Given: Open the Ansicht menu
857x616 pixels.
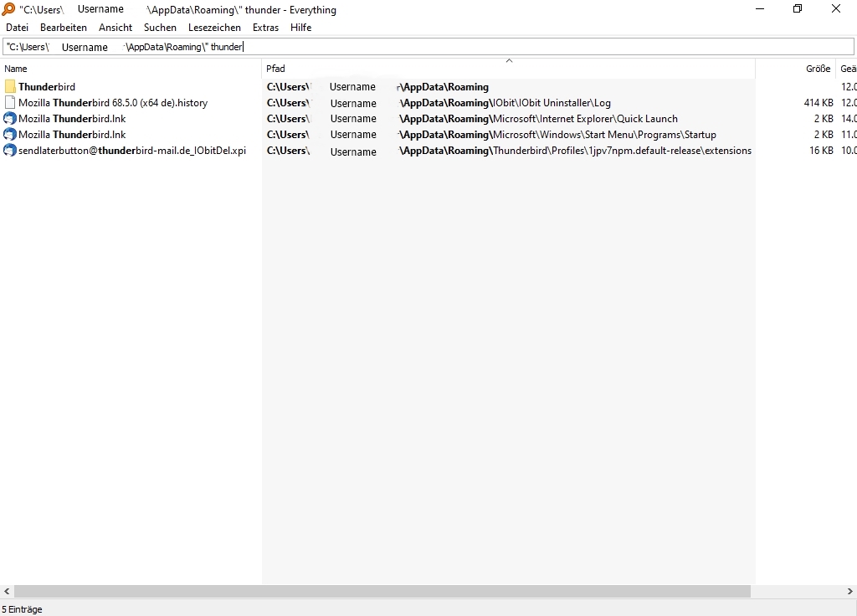Looking at the screenshot, I should 115,28.
